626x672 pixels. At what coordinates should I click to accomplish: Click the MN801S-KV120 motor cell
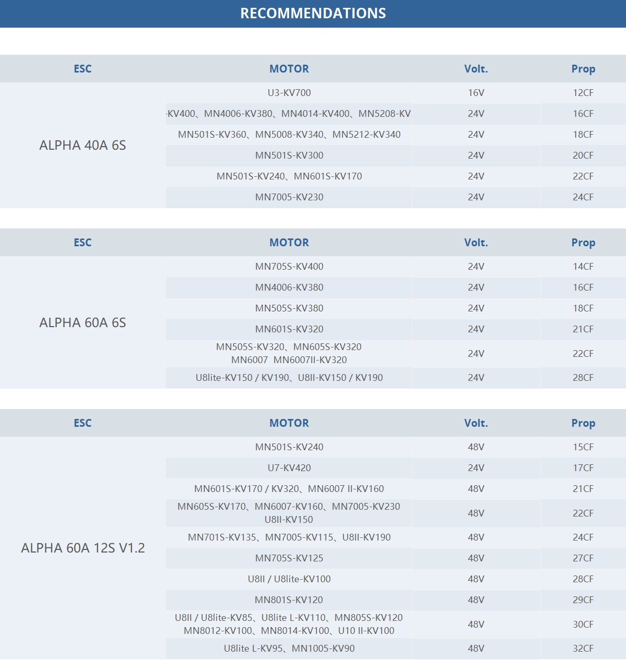click(x=289, y=600)
